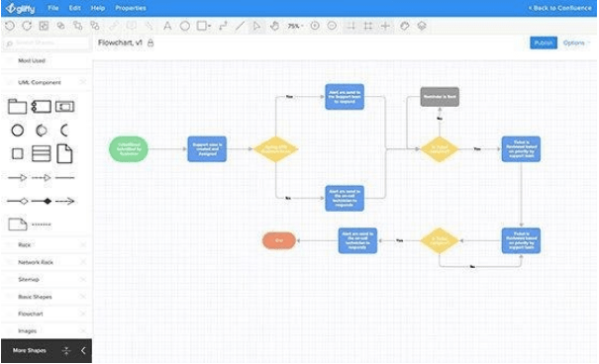Open the layers icon in toolbar
Image resolution: width=599 pixels, height=364 pixels.
(422, 26)
